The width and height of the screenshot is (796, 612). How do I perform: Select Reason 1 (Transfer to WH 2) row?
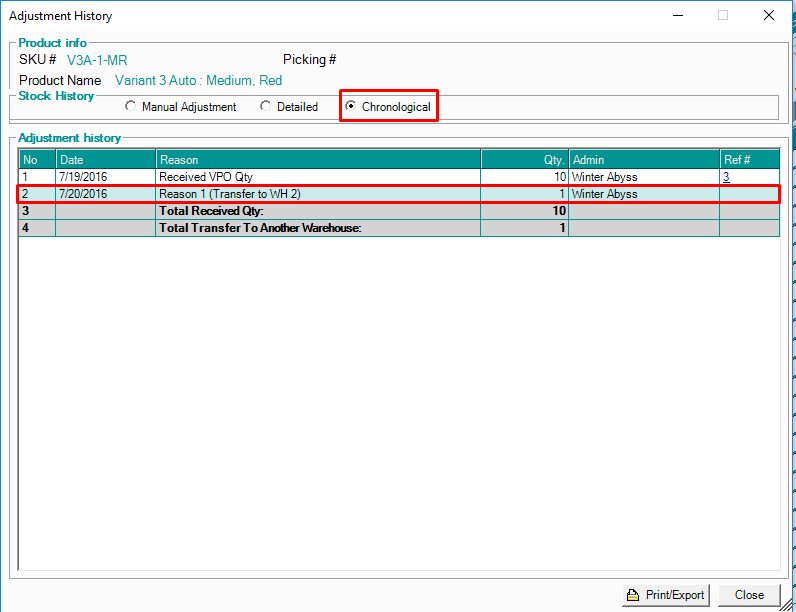click(x=399, y=194)
